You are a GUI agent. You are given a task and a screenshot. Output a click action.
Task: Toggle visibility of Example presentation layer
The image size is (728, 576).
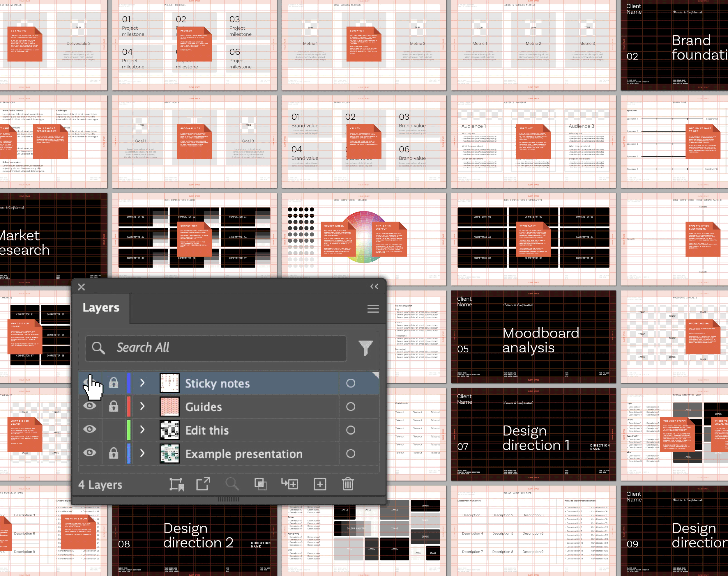90,453
